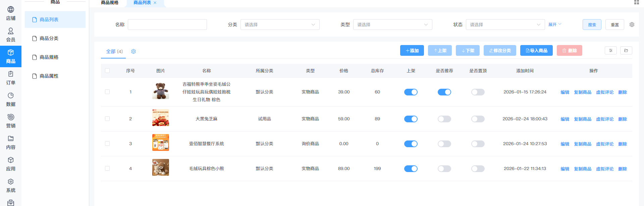The width and height of the screenshot is (644, 206).
Task: Tick the checkbox for row 1 吉福特熊
Action: tap(107, 92)
